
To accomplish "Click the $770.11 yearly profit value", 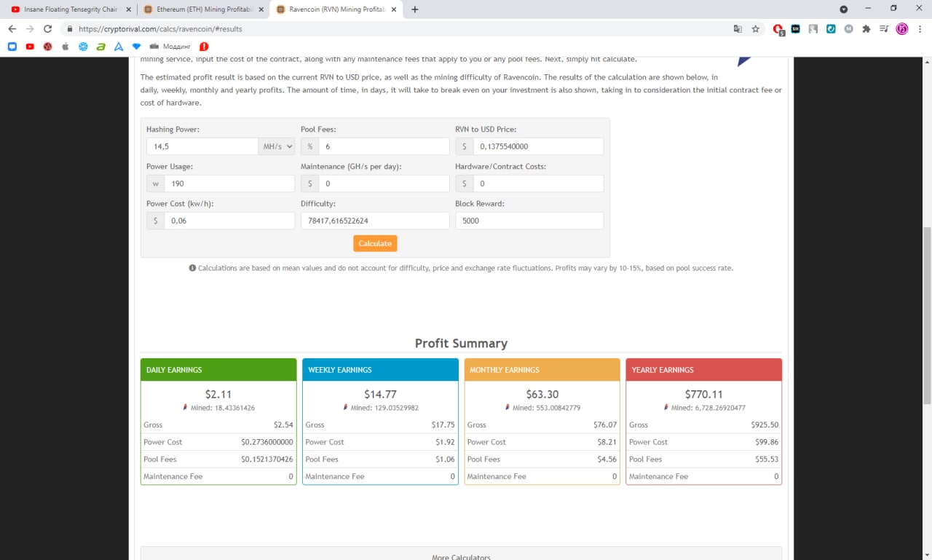I will (x=703, y=394).
